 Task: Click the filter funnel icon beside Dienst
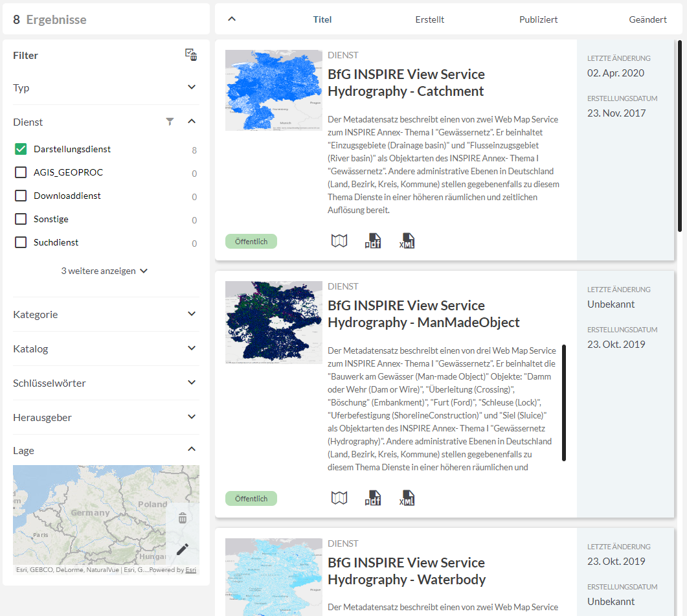point(170,121)
